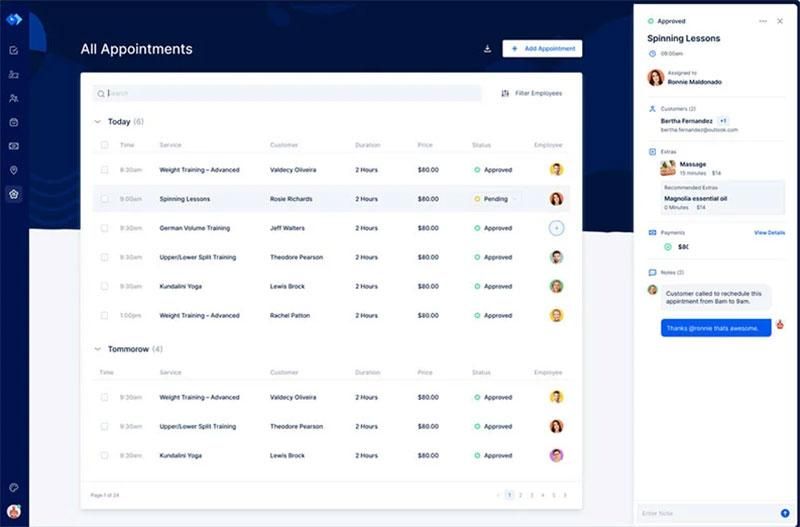Focus the Enter Note input field
The height and width of the screenshot is (527, 800).
tap(708, 513)
